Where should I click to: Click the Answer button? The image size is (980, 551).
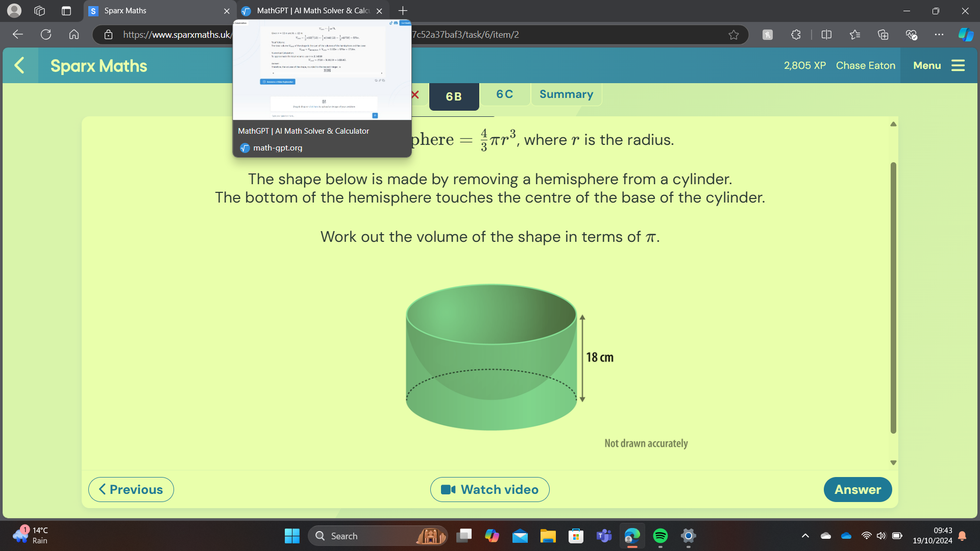click(858, 489)
